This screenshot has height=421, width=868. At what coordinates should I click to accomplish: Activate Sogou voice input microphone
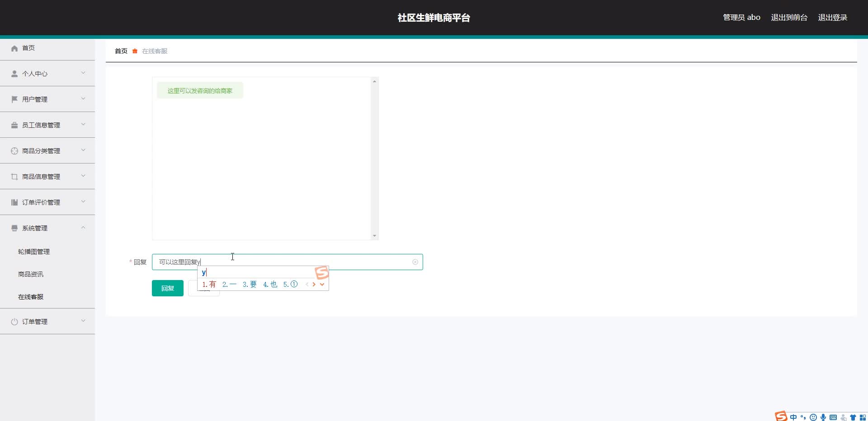tap(823, 417)
